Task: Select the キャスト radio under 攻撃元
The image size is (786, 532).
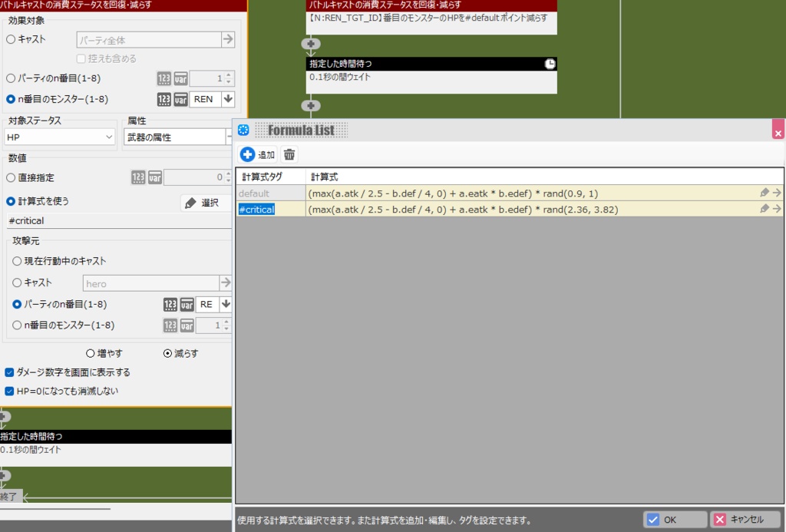Action: click(17, 283)
